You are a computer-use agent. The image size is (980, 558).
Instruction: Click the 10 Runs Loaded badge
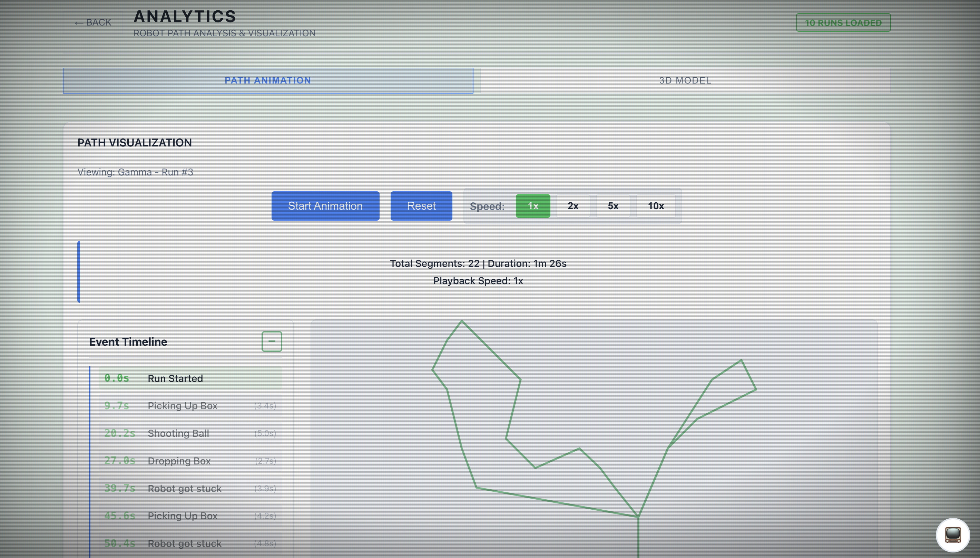[843, 22]
